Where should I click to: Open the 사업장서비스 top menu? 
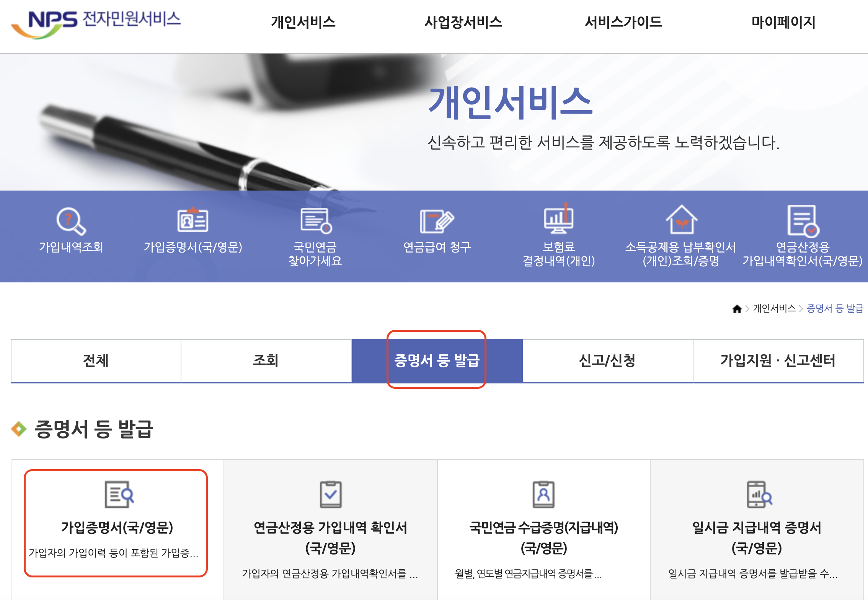463,22
